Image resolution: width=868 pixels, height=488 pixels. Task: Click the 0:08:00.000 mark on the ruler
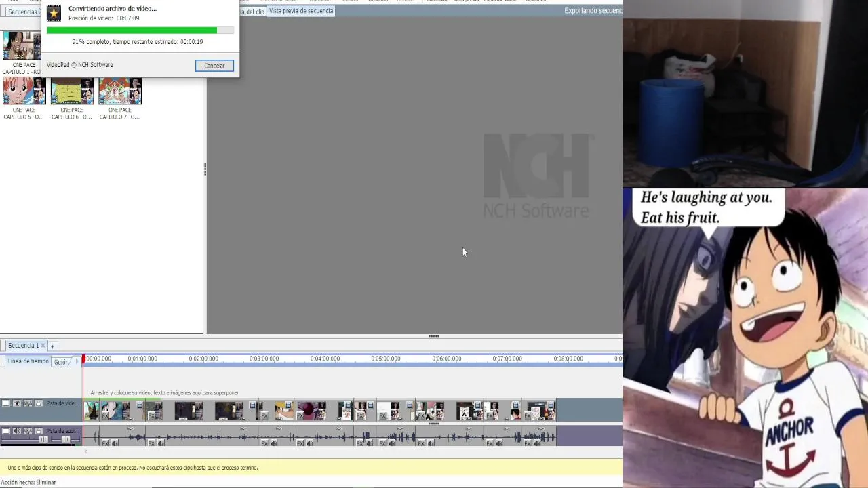click(568, 359)
